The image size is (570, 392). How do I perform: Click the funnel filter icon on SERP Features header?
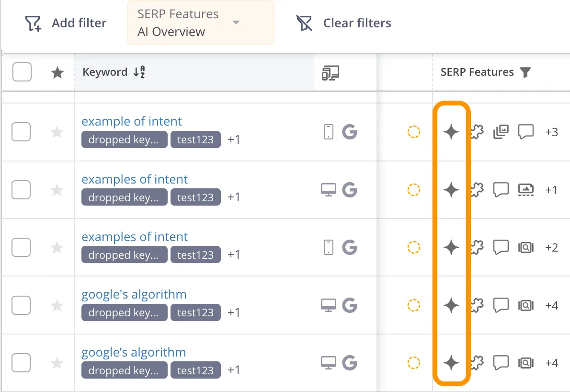pos(525,72)
